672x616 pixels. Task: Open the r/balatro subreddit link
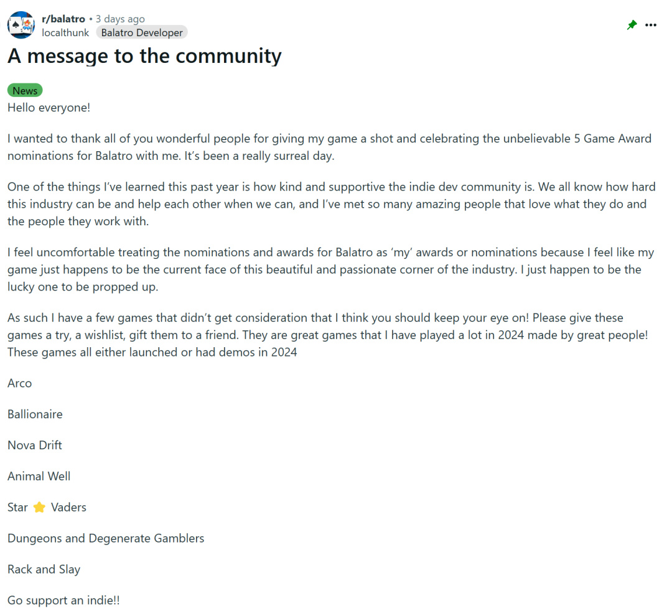(63, 19)
